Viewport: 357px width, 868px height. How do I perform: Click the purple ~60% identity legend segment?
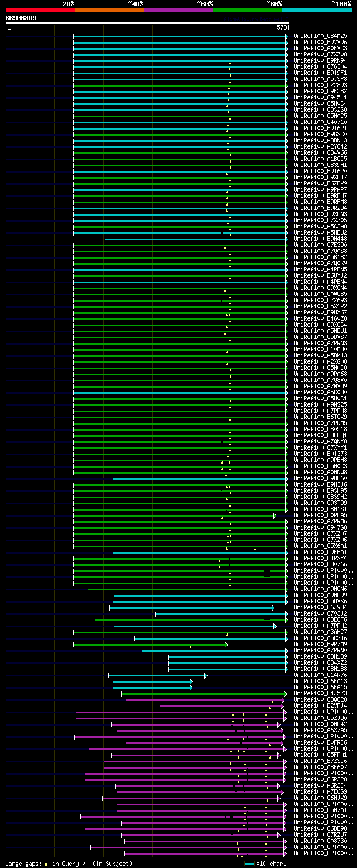click(178, 9)
